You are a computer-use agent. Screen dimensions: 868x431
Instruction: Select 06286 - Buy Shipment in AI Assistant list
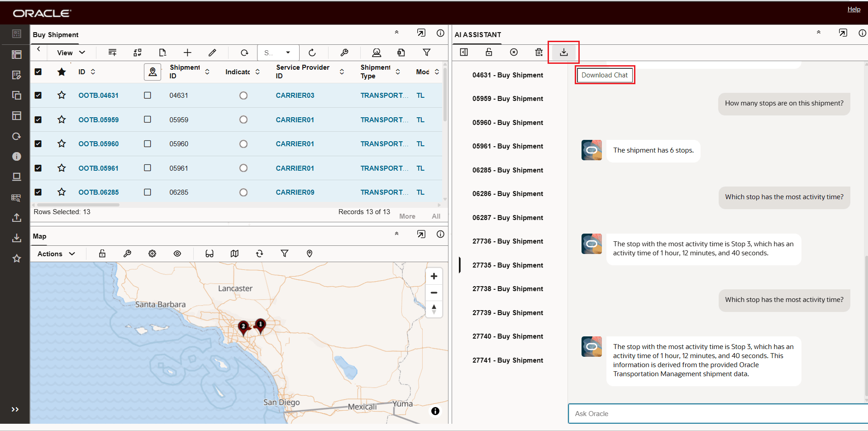click(508, 194)
